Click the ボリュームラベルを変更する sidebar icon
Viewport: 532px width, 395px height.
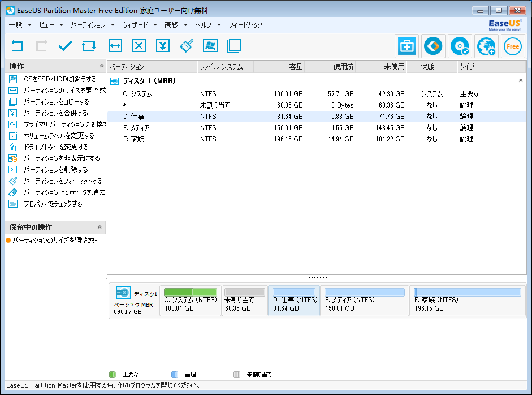point(13,136)
